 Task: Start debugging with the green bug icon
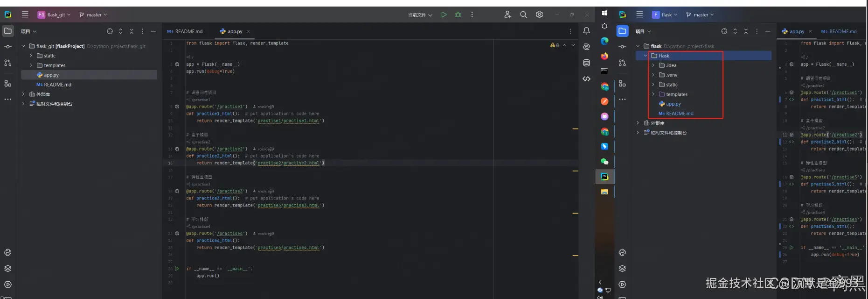click(458, 14)
